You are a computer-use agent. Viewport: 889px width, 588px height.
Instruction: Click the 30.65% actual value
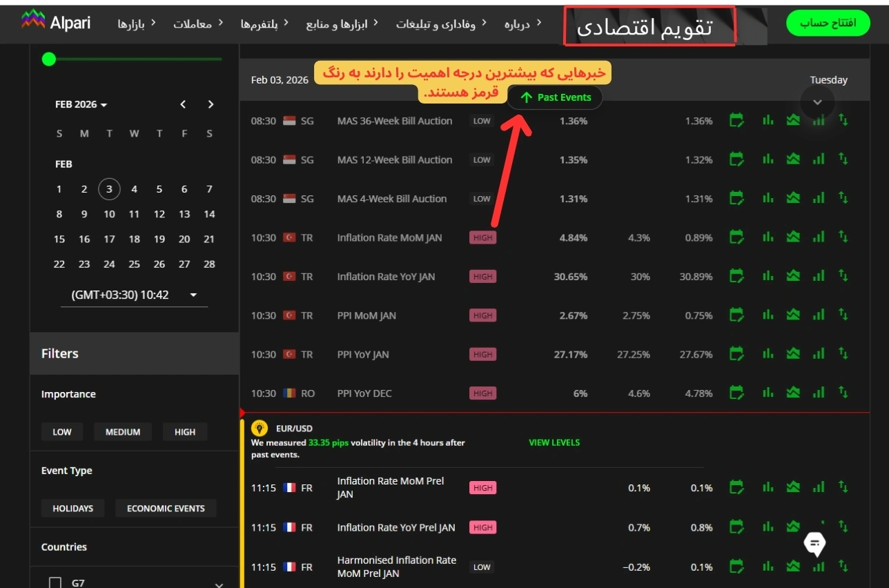coord(571,277)
